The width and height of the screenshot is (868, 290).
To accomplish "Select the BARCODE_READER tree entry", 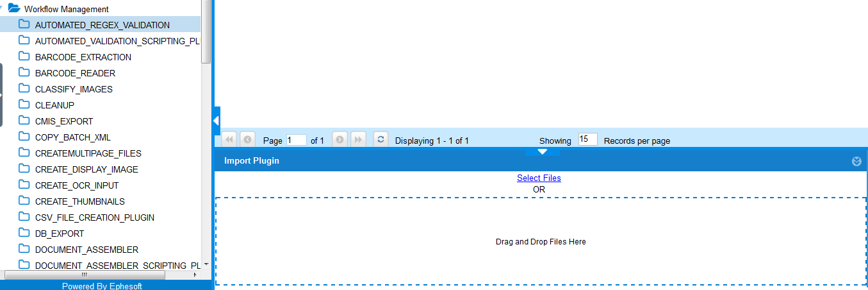I will click(x=101, y=73).
